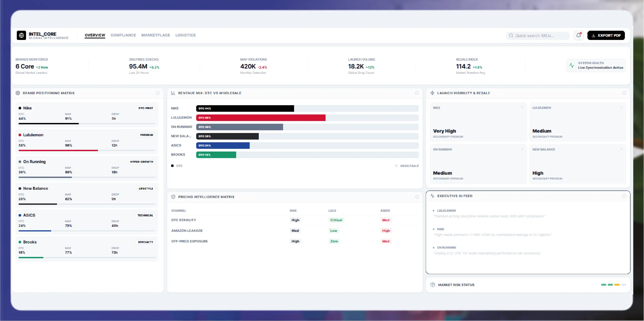The image size is (644, 321).
Task: Click the Executive AI Feed pulse icon
Action: pyautogui.click(x=432, y=196)
